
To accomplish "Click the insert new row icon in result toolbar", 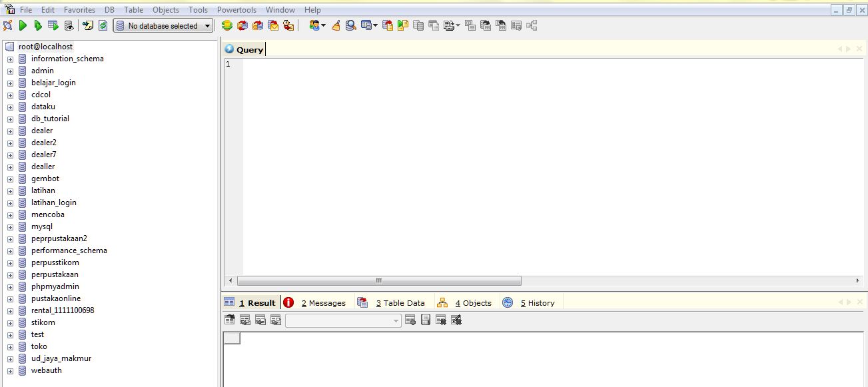I will click(x=410, y=320).
